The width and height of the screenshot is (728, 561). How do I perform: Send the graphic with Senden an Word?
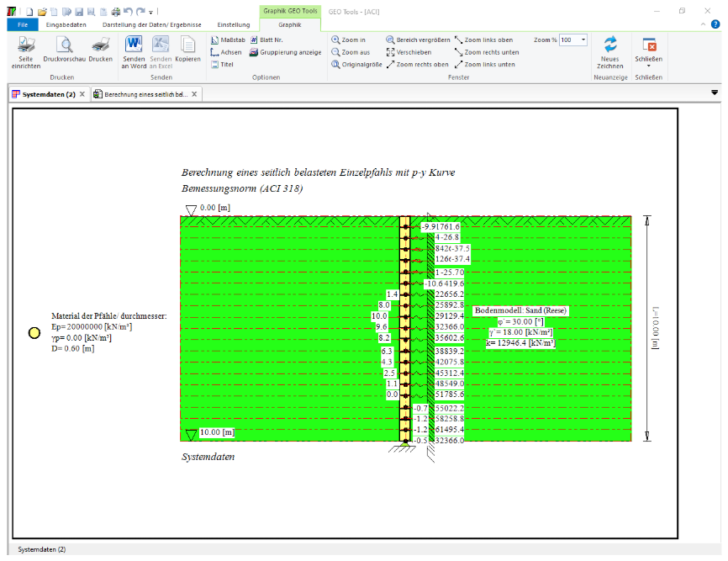click(x=134, y=52)
